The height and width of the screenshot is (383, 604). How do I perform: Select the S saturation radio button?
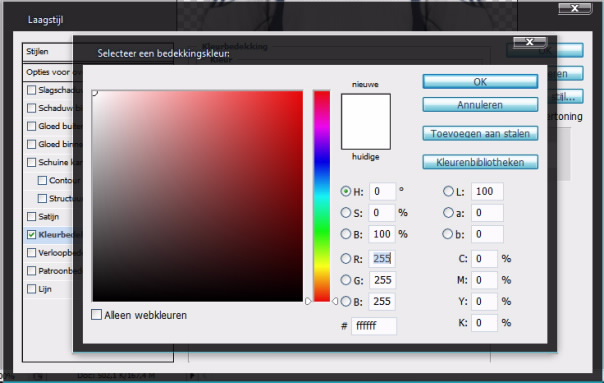tap(346, 212)
